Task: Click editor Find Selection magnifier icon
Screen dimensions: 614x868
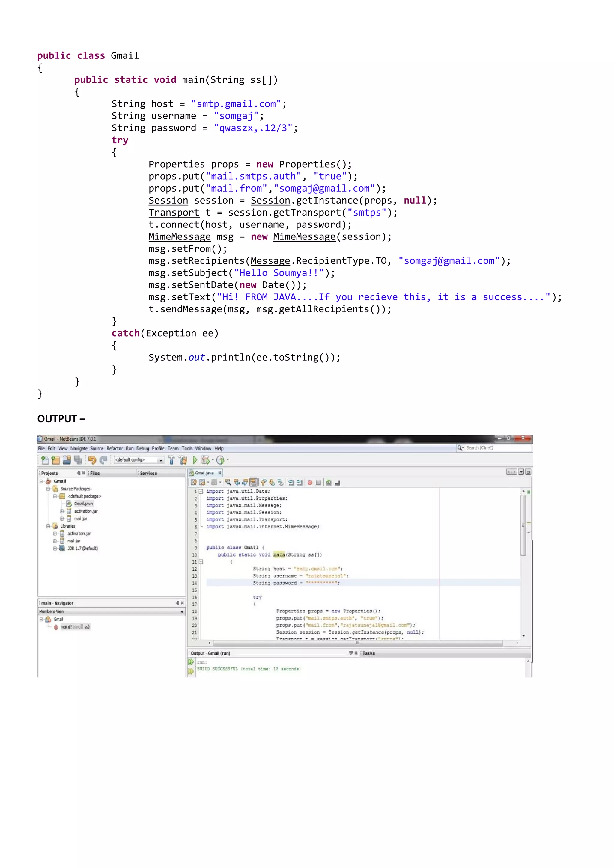Action: [x=228, y=482]
